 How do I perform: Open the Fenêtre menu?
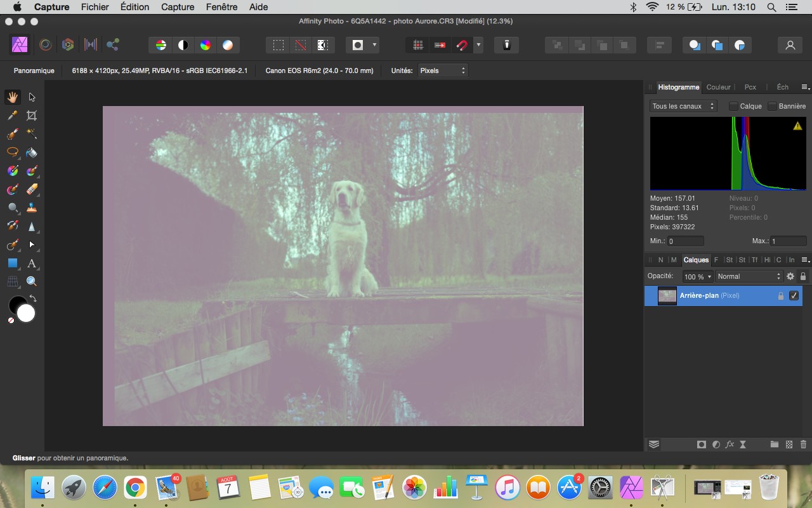(222, 7)
